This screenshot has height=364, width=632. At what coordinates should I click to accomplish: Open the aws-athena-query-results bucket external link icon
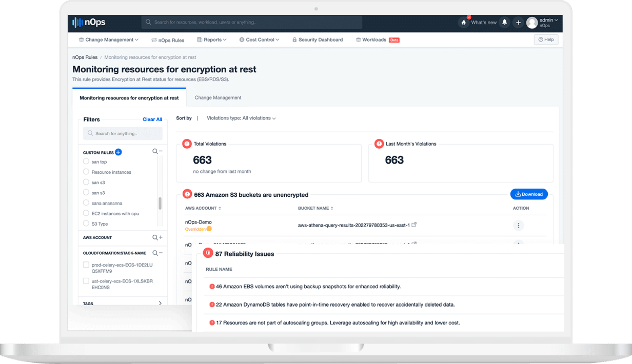[414, 225]
